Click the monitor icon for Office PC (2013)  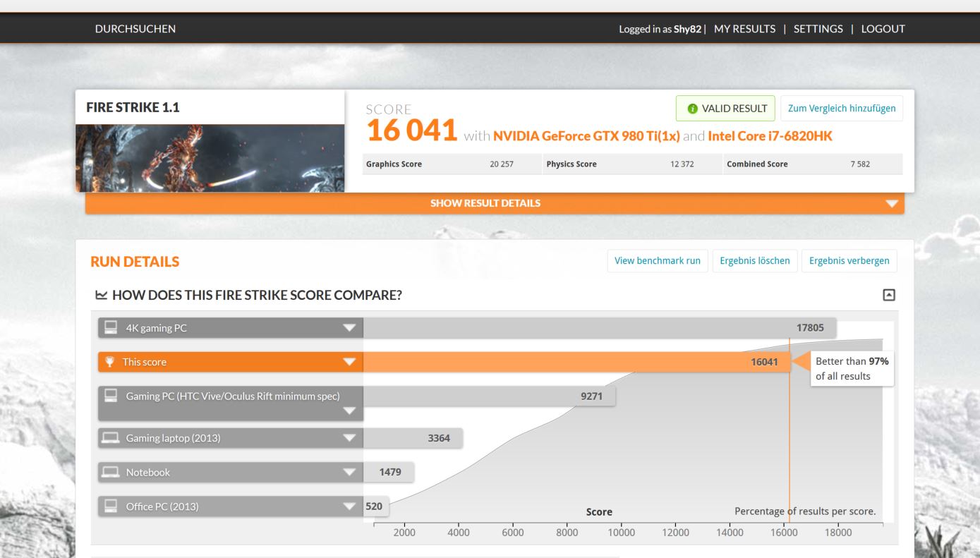tap(111, 507)
